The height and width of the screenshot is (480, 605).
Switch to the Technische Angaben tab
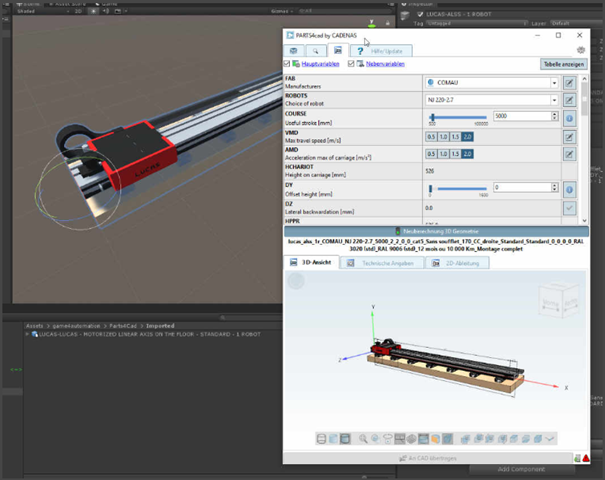pos(382,262)
